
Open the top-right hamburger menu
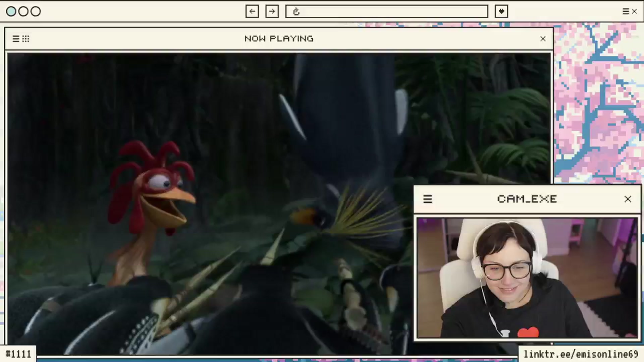click(626, 11)
